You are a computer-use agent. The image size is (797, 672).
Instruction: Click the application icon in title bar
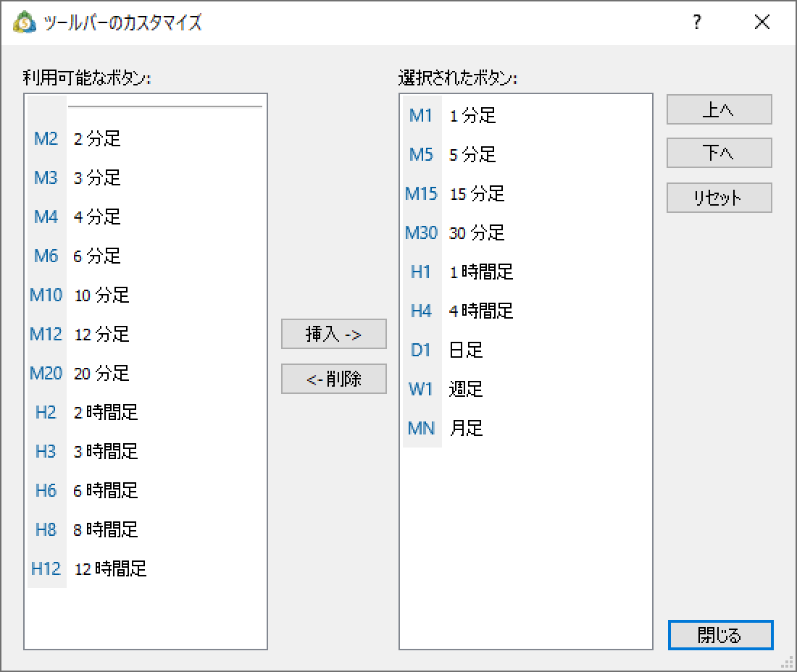(25, 22)
